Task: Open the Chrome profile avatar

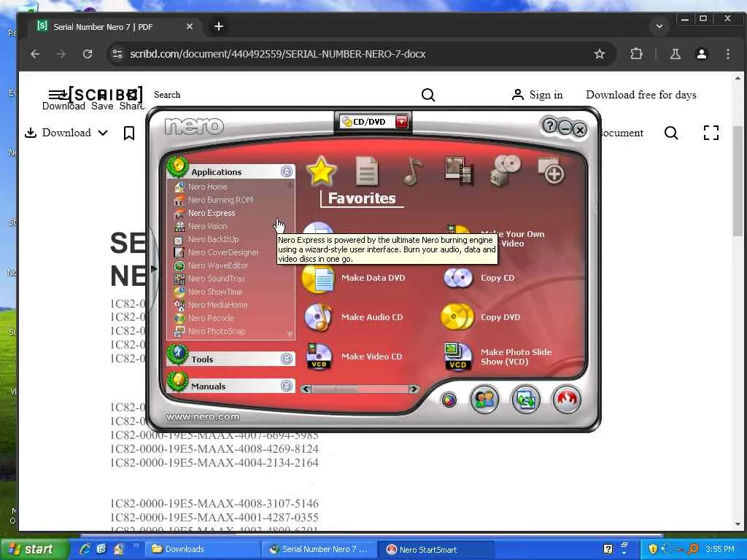Action: coord(702,54)
